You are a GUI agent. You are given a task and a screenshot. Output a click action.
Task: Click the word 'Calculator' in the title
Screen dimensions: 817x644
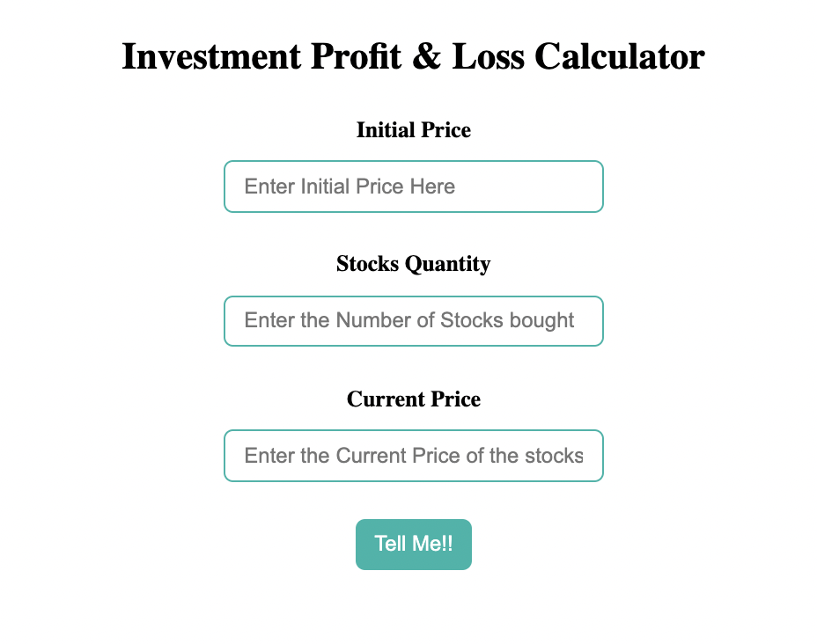tap(620, 55)
